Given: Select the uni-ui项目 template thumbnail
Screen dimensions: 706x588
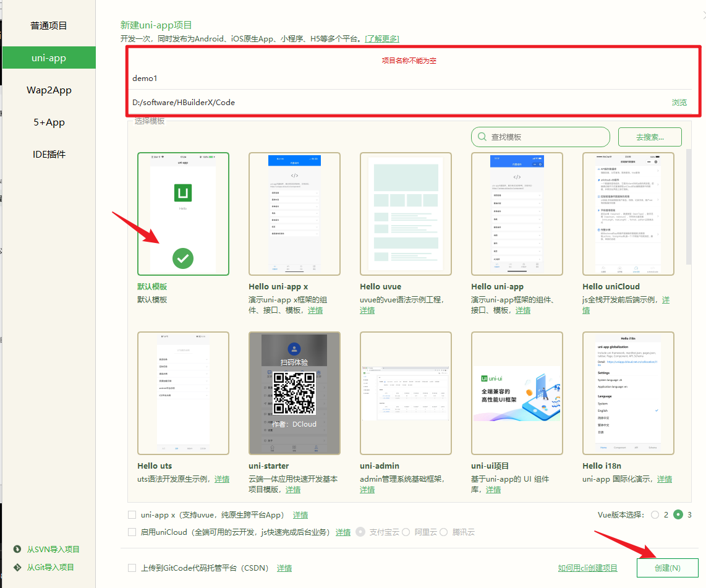Looking at the screenshot, I should pos(517,393).
